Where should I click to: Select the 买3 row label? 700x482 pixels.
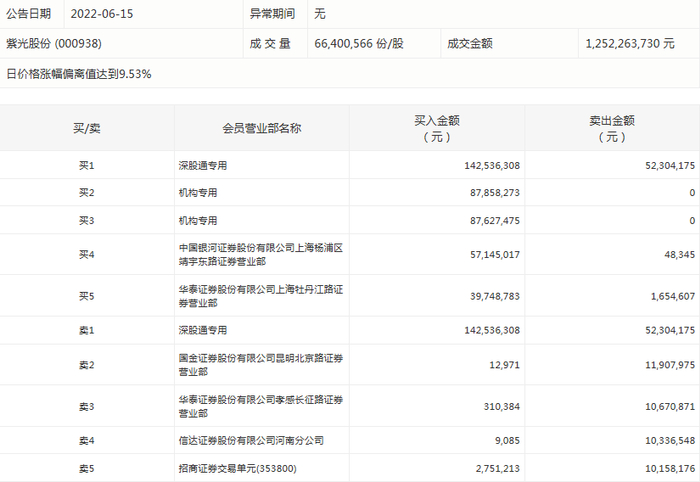(x=87, y=220)
